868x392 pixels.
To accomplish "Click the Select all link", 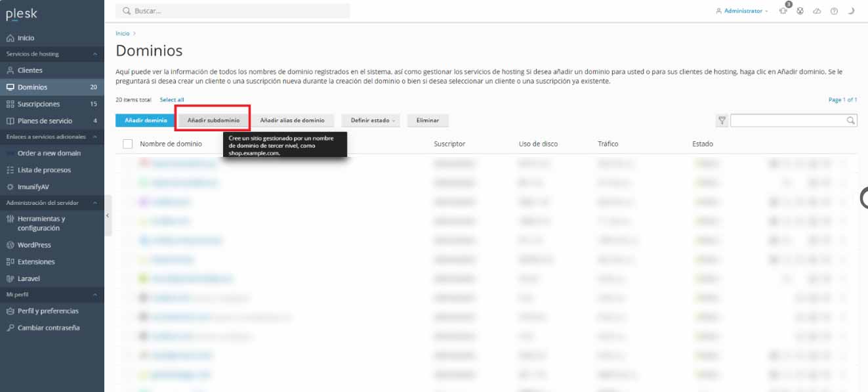I will (x=172, y=100).
